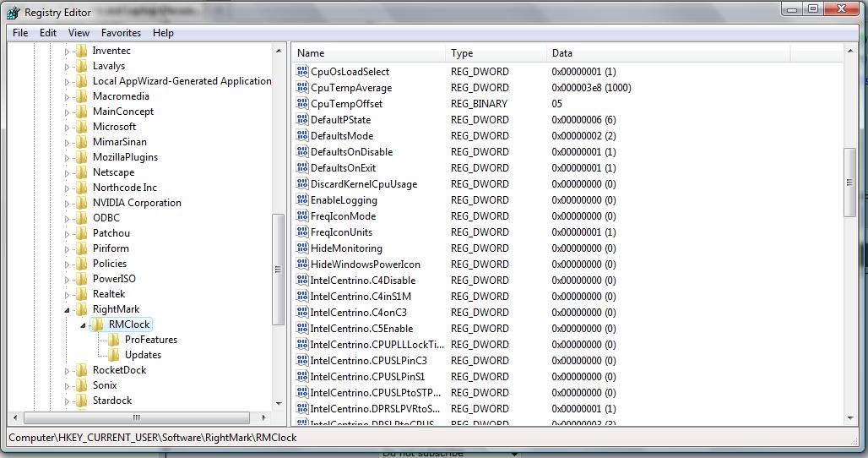The image size is (868, 458).
Task: Expand the Inventec key
Action: pyautogui.click(x=67, y=52)
